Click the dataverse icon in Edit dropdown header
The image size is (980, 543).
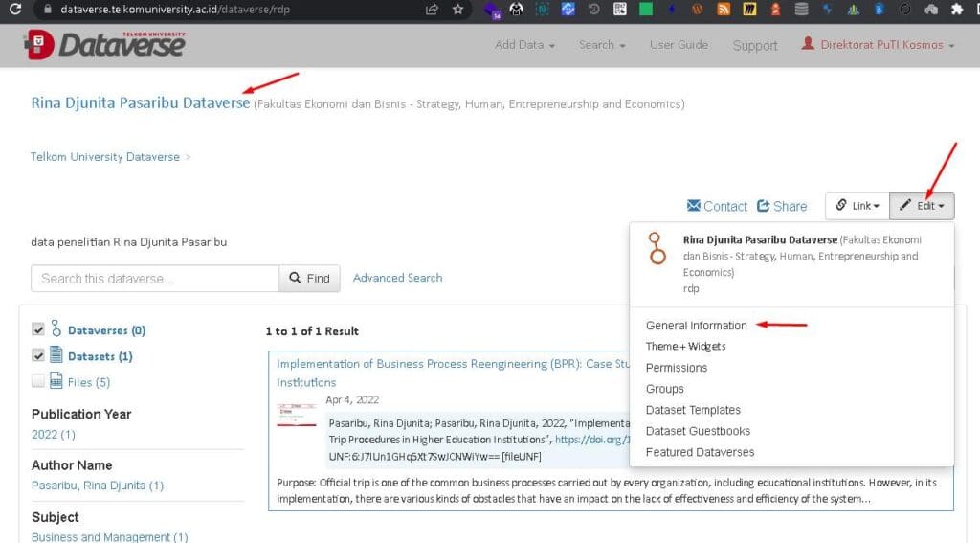657,248
